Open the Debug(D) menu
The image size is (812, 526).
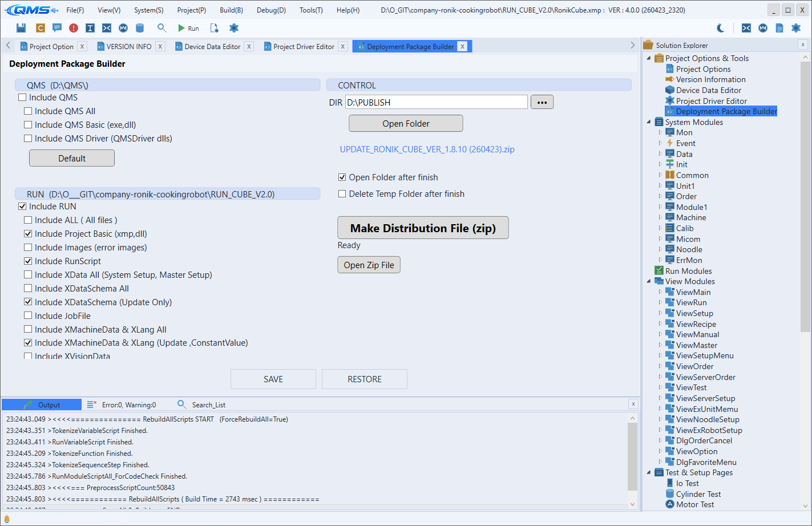(271, 10)
